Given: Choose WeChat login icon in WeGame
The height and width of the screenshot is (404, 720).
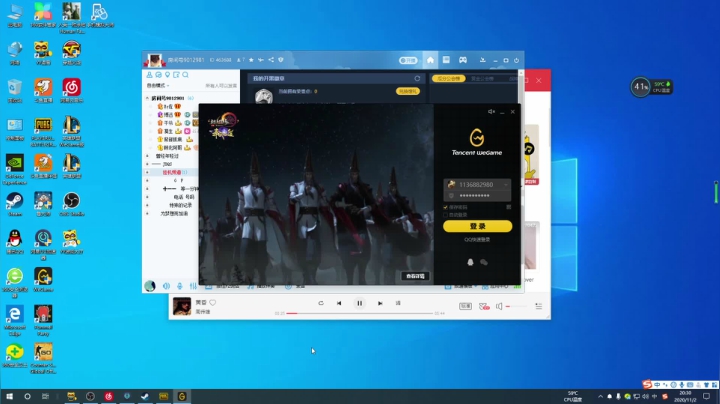Looking at the screenshot, I should [484, 262].
